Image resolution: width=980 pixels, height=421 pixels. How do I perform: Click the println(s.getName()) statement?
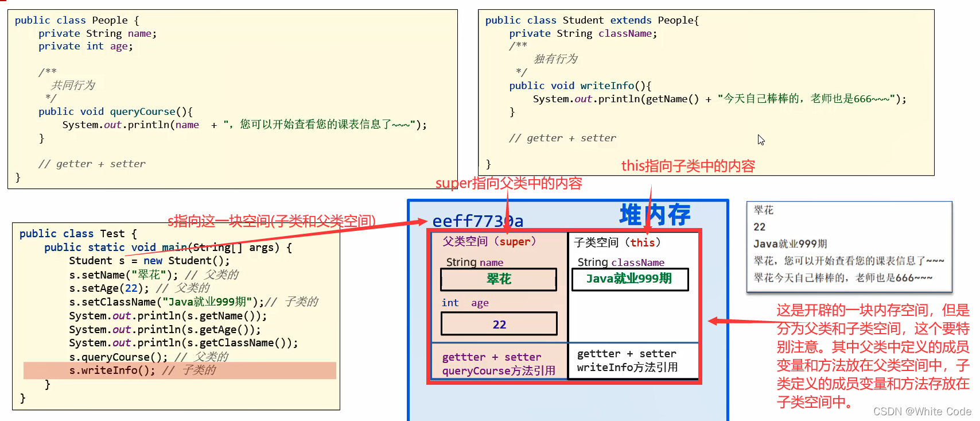(x=168, y=316)
